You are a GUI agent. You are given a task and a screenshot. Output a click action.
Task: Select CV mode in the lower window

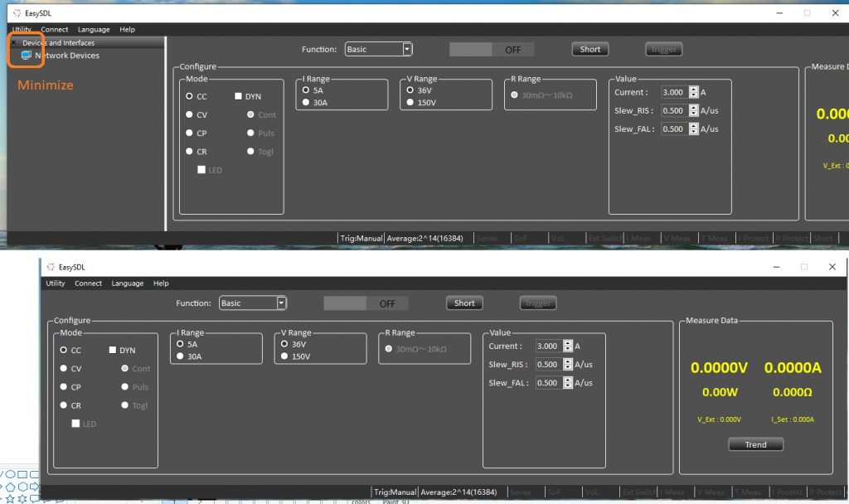(64, 369)
